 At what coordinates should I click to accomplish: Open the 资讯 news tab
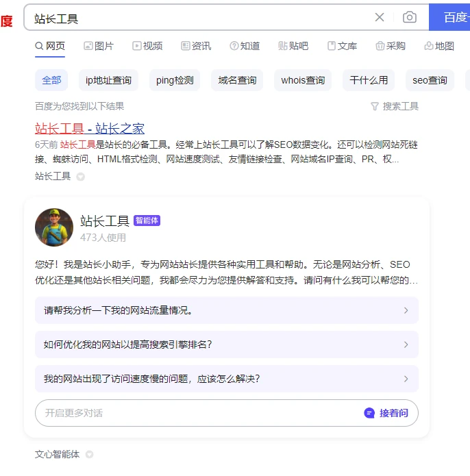point(196,46)
